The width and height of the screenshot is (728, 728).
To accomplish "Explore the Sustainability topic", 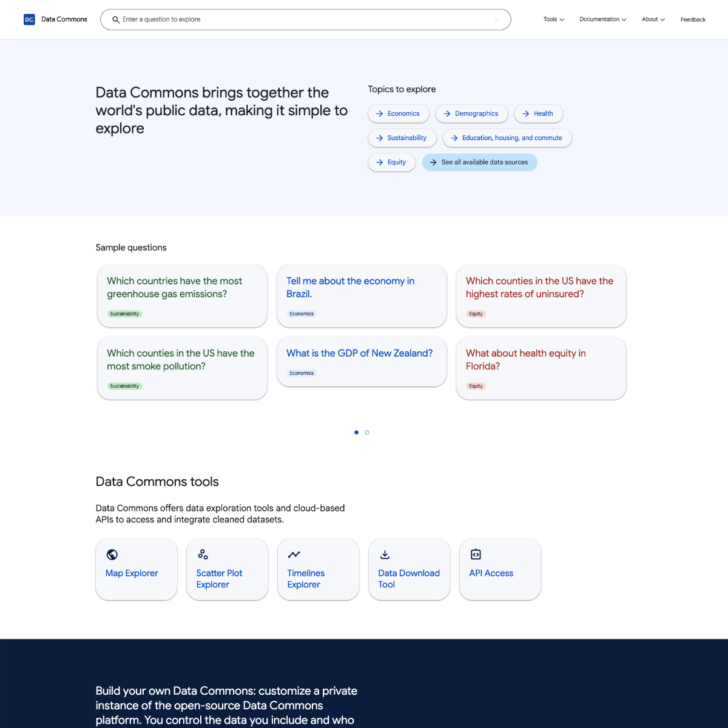I will click(402, 138).
